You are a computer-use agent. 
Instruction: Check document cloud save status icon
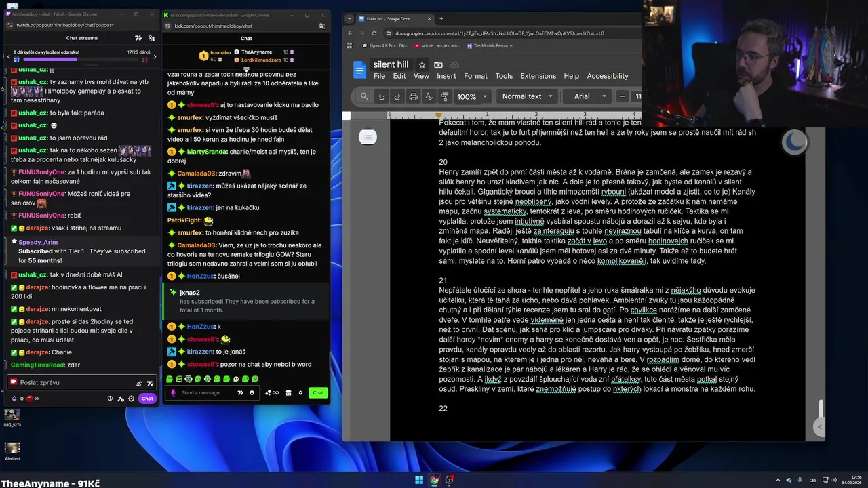click(x=454, y=64)
